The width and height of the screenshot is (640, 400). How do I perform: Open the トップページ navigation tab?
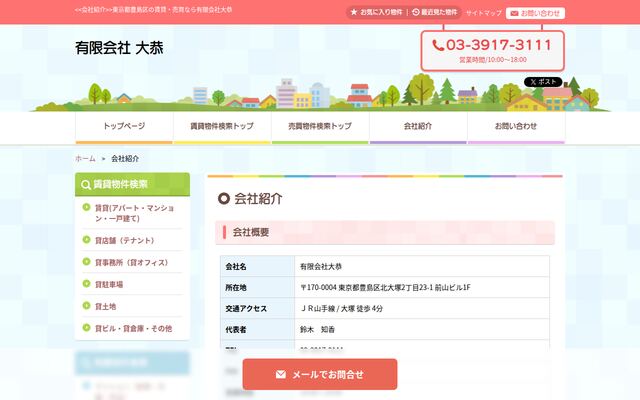[124, 128]
